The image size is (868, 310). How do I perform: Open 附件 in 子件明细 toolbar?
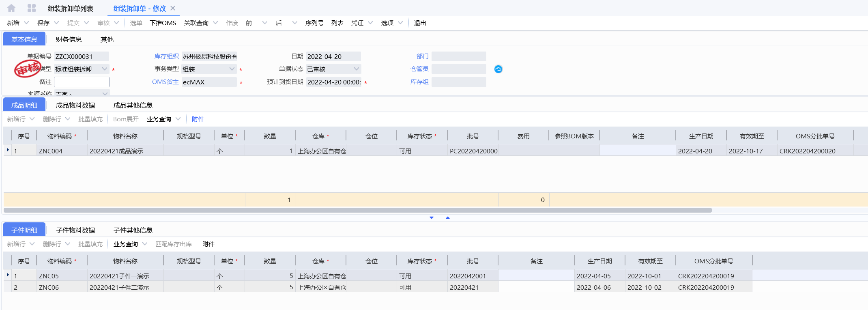tap(208, 244)
